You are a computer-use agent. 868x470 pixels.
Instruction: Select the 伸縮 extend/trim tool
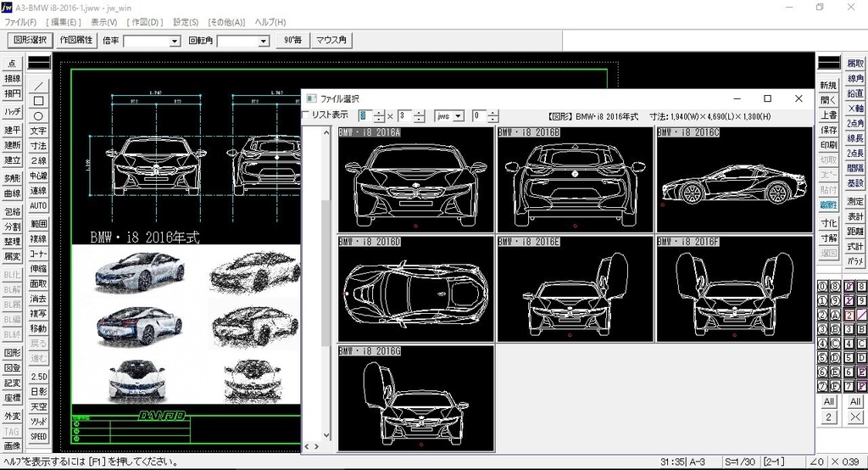(38, 269)
